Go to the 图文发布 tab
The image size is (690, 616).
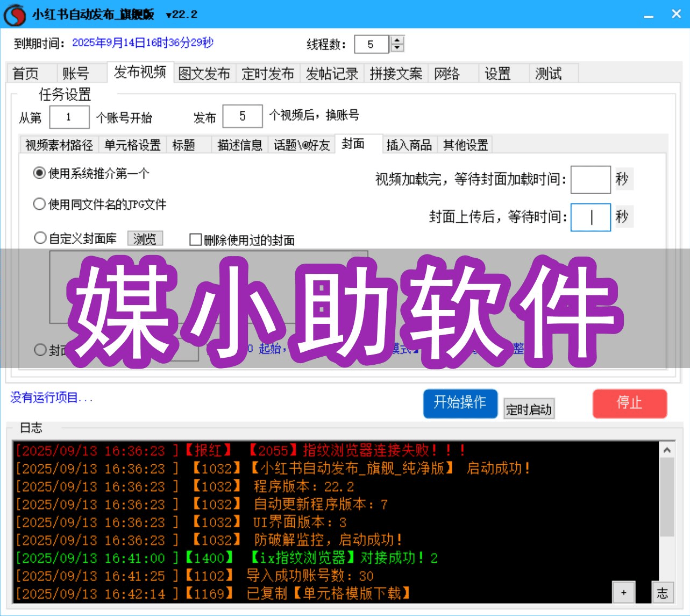[204, 73]
